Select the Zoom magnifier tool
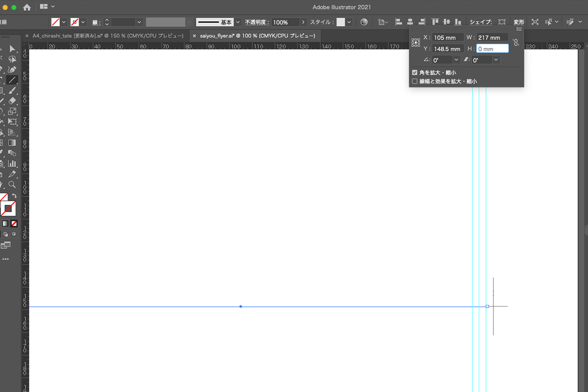 click(x=12, y=185)
